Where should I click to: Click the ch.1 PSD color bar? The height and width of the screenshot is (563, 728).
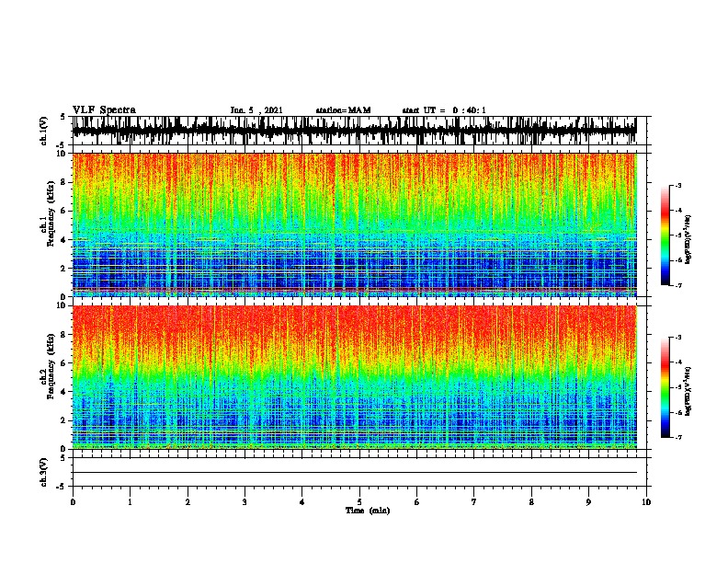point(665,236)
